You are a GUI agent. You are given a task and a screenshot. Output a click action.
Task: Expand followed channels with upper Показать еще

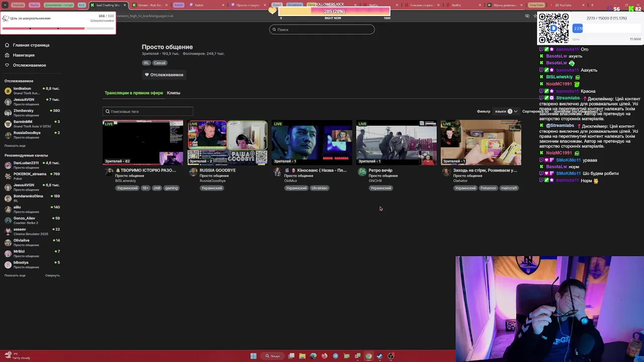(x=15, y=146)
